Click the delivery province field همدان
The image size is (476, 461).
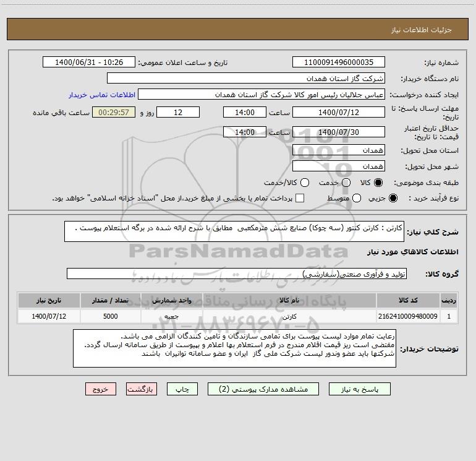[x=339, y=150]
